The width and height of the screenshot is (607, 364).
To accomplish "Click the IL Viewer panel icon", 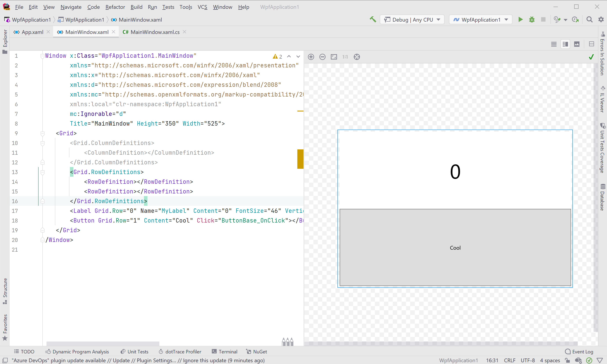I will tap(603, 95).
